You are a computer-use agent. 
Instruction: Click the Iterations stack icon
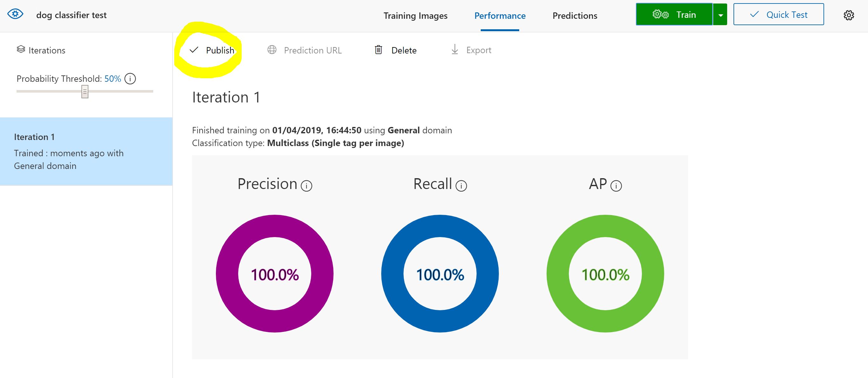point(21,50)
